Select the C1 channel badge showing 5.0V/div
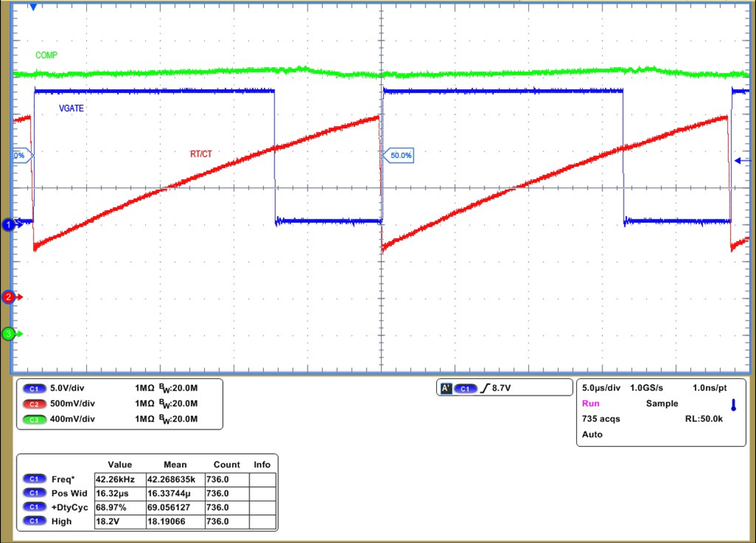Viewport: 756px width, 543px height. [34, 388]
